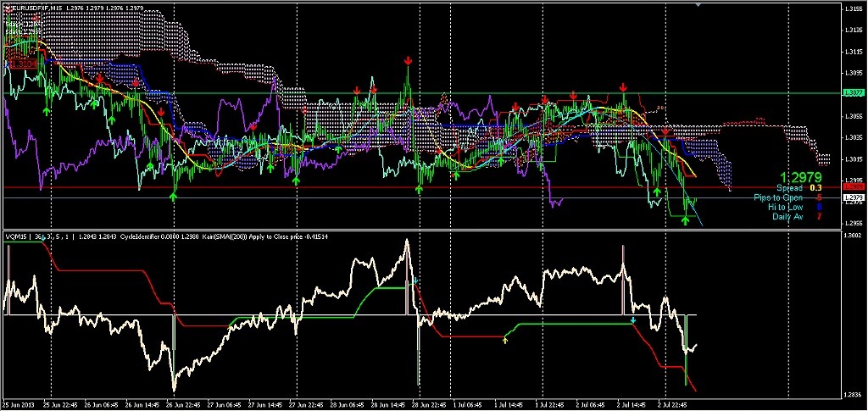Click the 26 Jun 06:45 time label
The image size is (868, 411).
coord(102,404)
